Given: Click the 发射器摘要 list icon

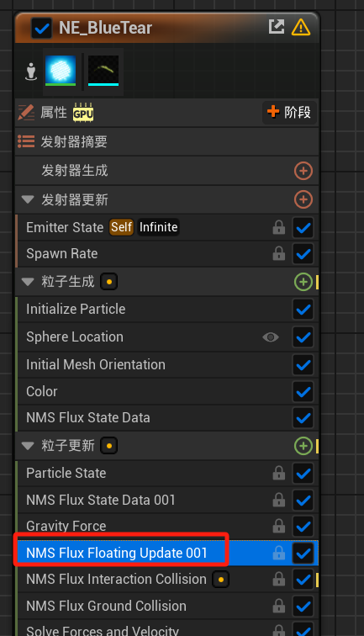Looking at the screenshot, I should pyautogui.click(x=26, y=141).
